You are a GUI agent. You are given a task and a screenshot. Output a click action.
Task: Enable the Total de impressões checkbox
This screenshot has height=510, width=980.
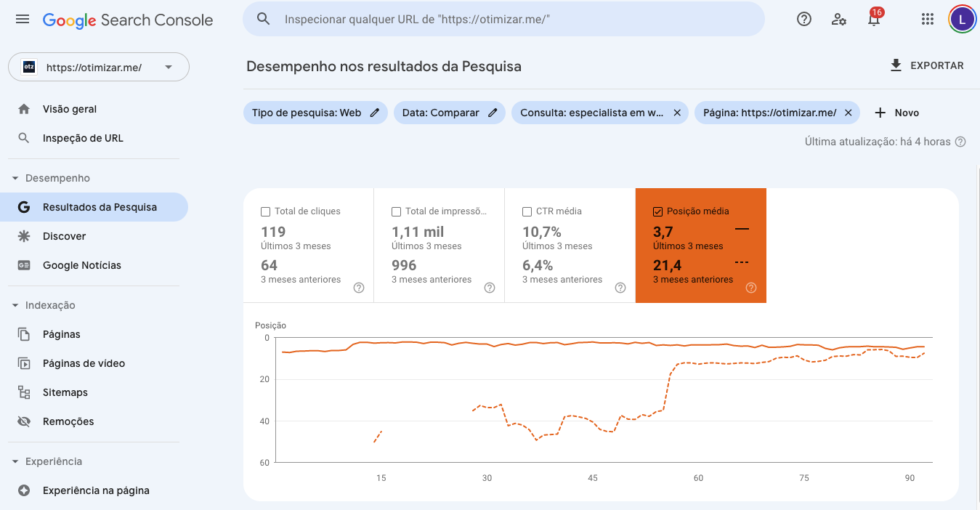coord(396,211)
